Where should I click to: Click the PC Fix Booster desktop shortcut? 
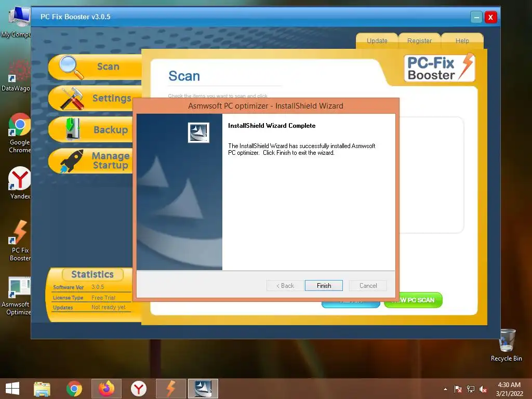click(x=20, y=240)
